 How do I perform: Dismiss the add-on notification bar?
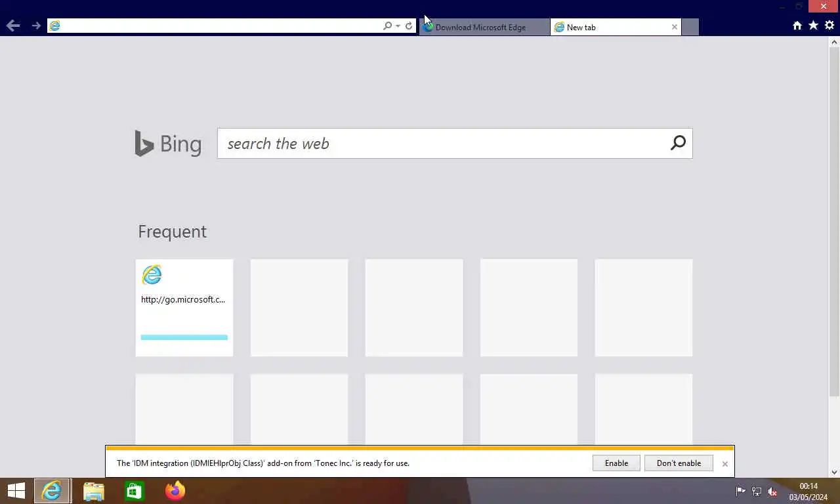(725, 464)
